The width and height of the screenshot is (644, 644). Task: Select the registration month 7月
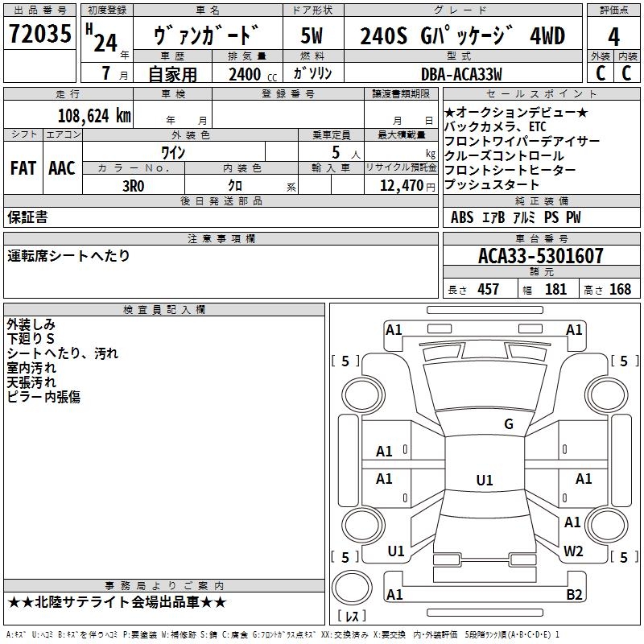coord(114,73)
